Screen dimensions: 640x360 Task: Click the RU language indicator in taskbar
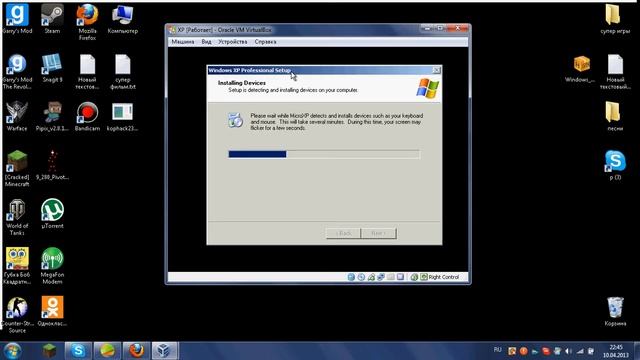coord(498,350)
